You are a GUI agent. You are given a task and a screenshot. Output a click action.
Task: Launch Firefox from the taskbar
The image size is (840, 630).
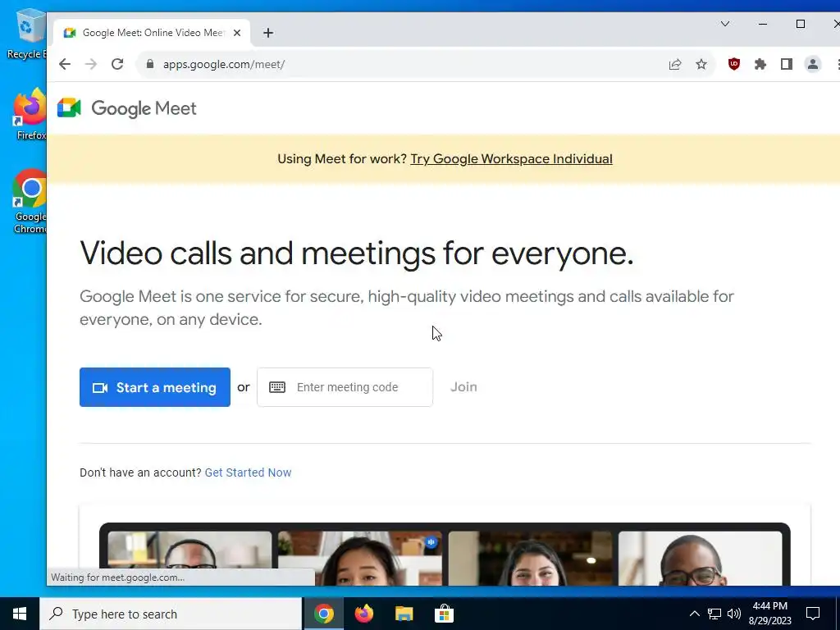click(363, 614)
